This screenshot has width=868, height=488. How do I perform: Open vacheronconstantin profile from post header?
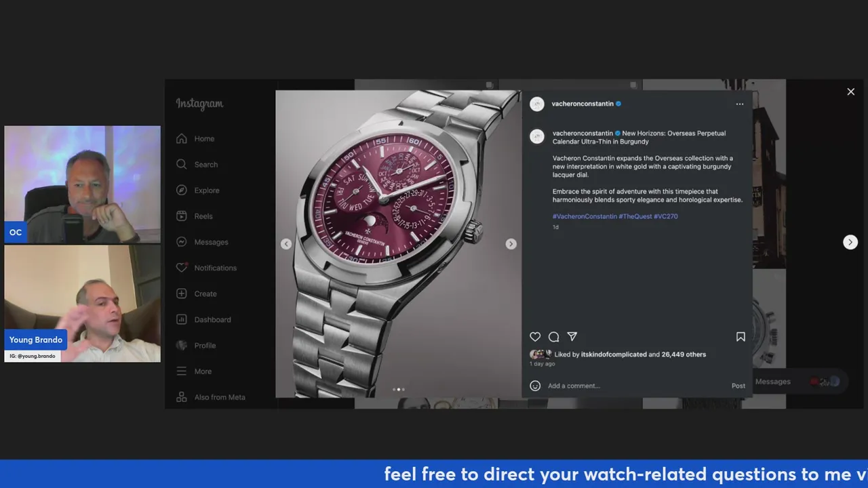[583, 104]
